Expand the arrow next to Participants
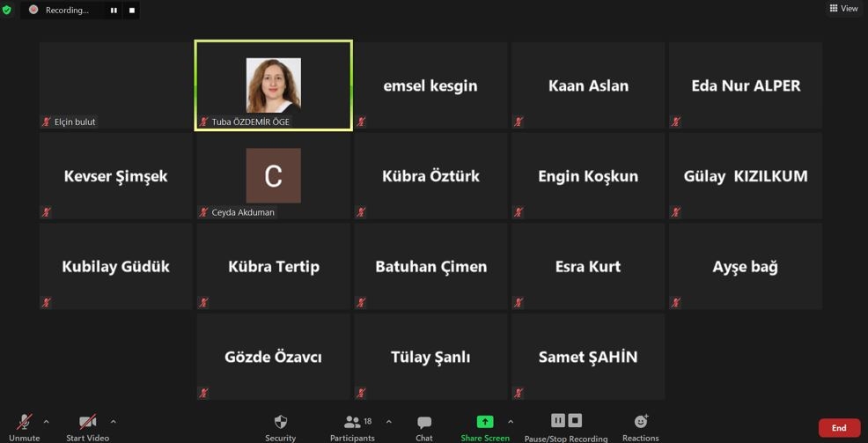Screen dimensions: 868x443 point(388,422)
